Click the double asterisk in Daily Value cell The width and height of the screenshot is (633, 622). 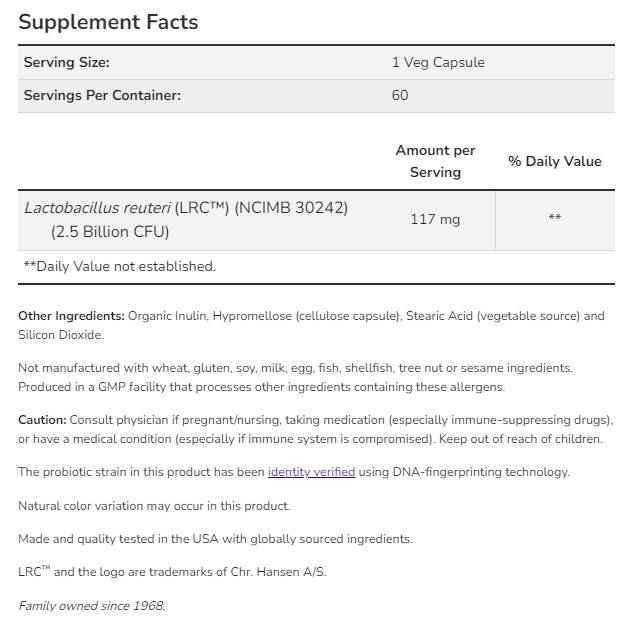tap(554, 219)
